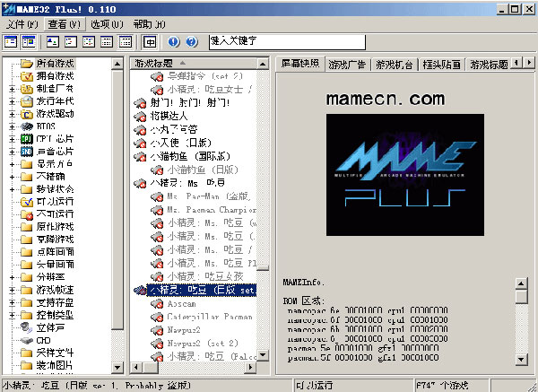Expand the 发行年代 tree node
The height and width of the screenshot is (392, 538).
pyautogui.click(x=12, y=101)
